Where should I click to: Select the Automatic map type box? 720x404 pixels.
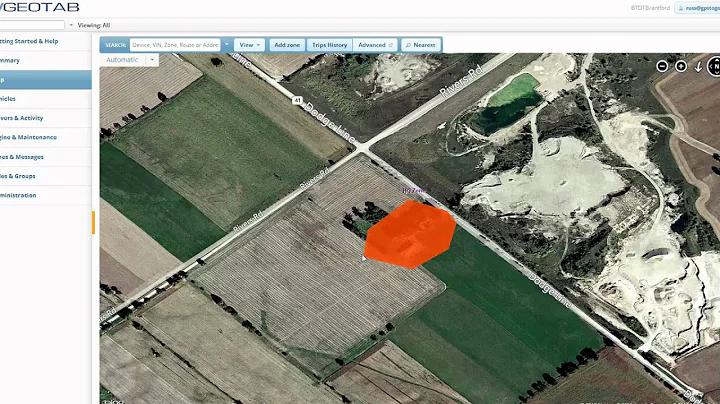pyautogui.click(x=123, y=60)
